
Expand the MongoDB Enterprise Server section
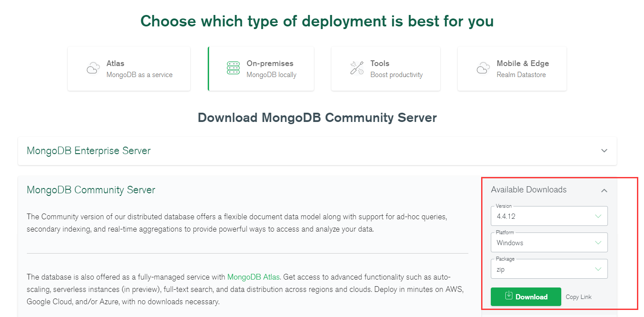(x=317, y=151)
